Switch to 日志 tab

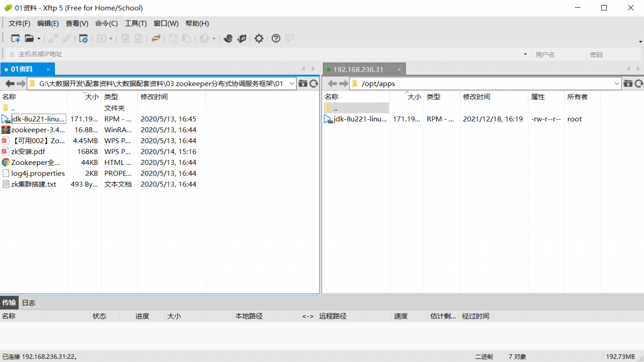tap(29, 303)
